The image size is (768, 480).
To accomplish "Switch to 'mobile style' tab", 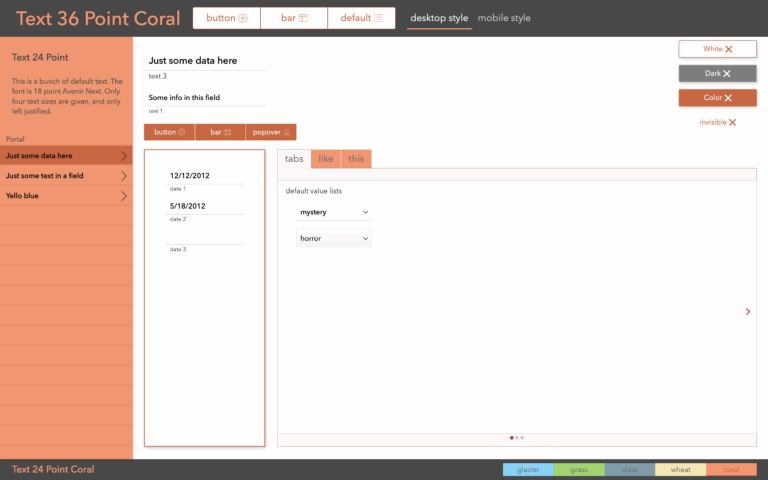I will coord(504,18).
